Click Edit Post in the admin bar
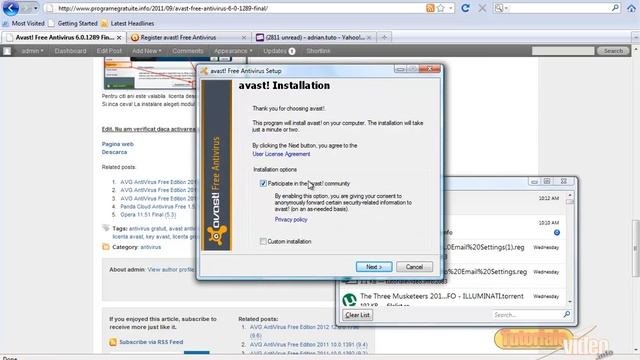The width and height of the screenshot is (640, 360). (x=109, y=51)
